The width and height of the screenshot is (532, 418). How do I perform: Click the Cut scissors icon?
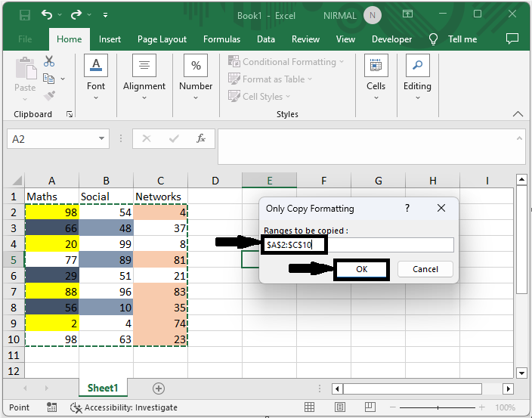(x=49, y=61)
